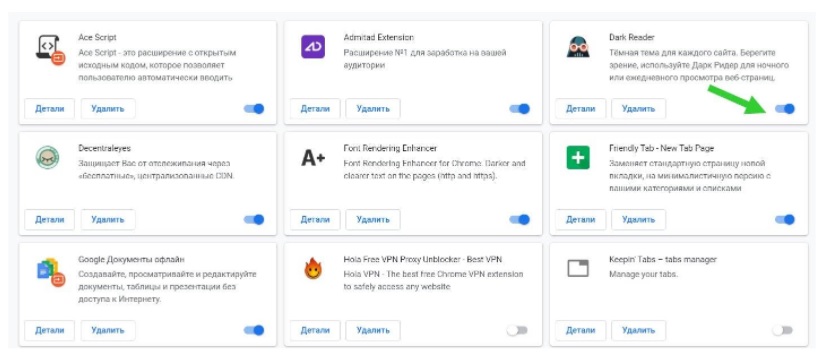This screenshot has height=361, width=822.
Task: Click the Google Документы офлайн icon
Action: pos(50,271)
